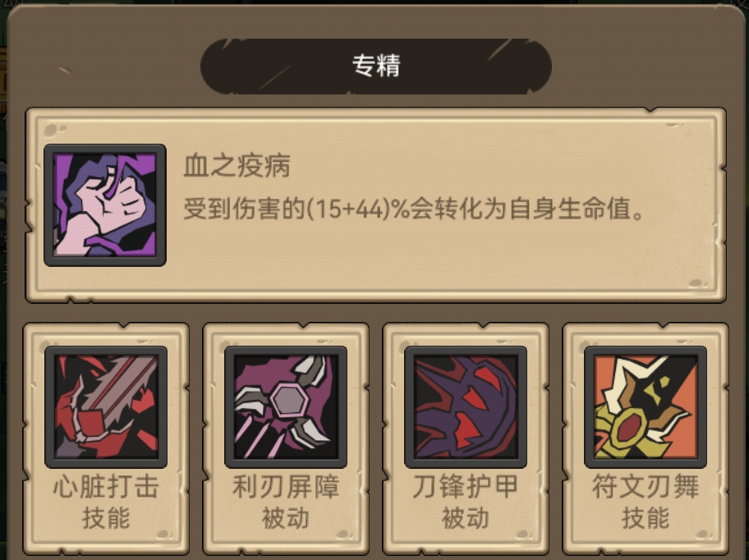This screenshot has height=560, width=749.
Task: Tap 技能 label under 心脏打击
Action: 106,518
